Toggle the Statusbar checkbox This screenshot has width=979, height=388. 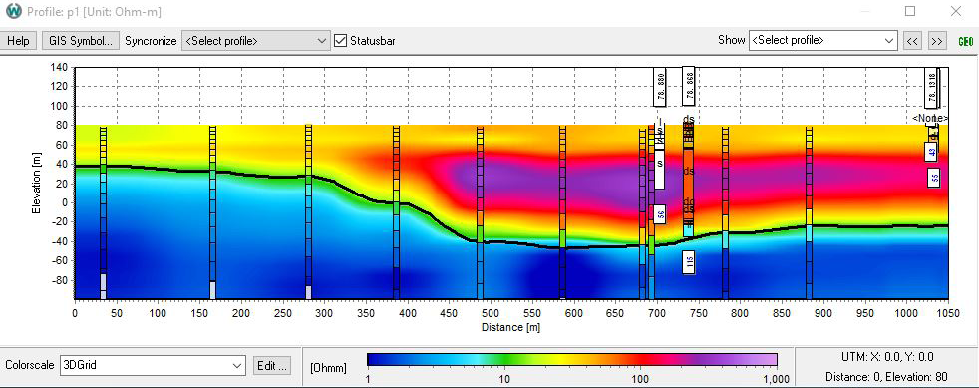click(340, 41)
